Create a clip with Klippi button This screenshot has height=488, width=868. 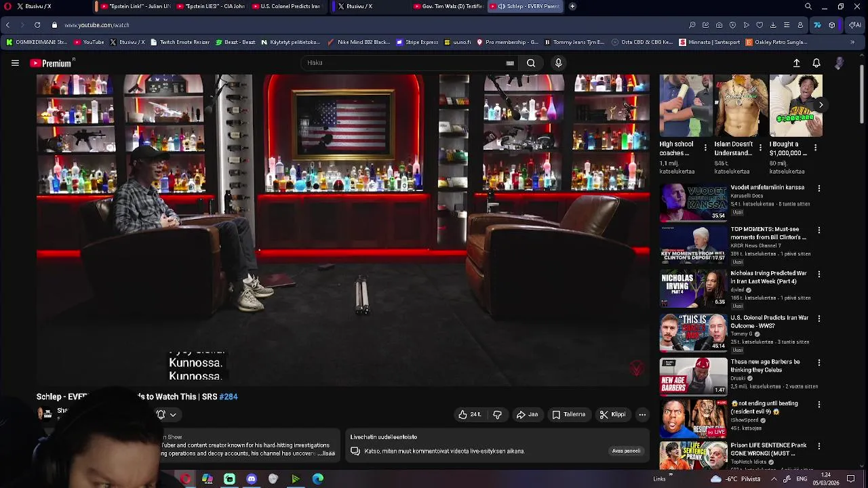(x=612, y=414)
